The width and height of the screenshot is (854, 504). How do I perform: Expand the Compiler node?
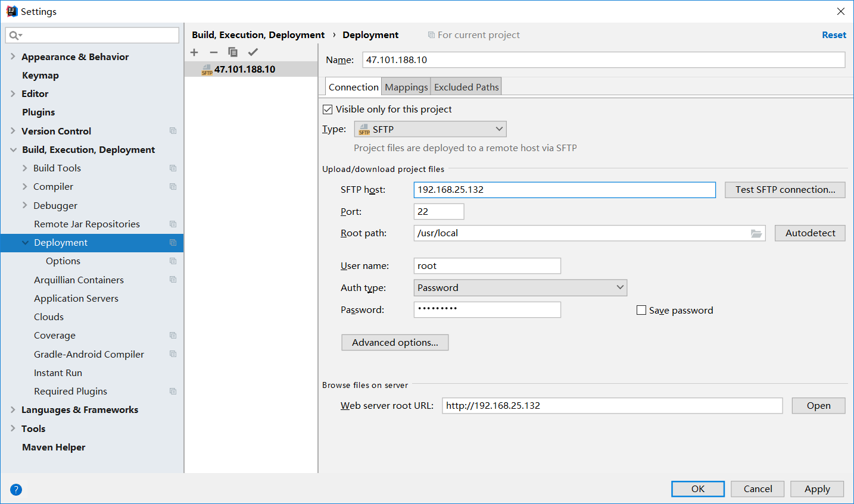[25, 187]
